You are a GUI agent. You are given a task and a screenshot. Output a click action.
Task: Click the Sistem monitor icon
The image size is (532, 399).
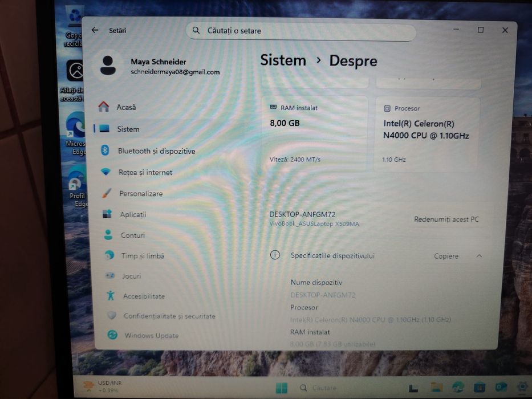(104, 129)
